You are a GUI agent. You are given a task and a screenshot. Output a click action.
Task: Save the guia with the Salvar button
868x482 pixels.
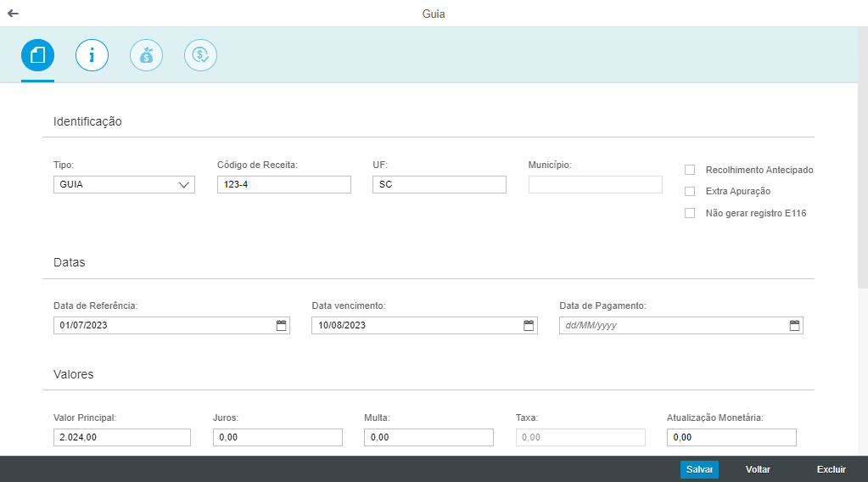pos(699,469)
